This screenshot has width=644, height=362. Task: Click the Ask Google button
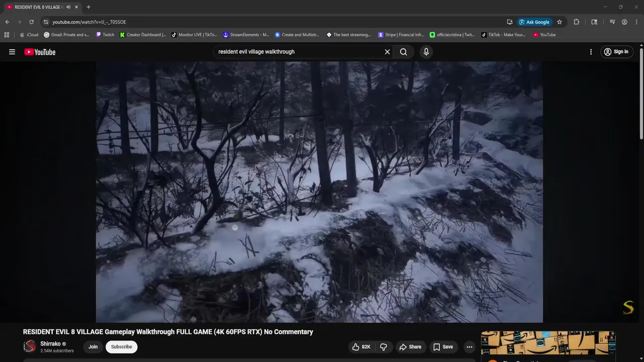tap(534, 22)
